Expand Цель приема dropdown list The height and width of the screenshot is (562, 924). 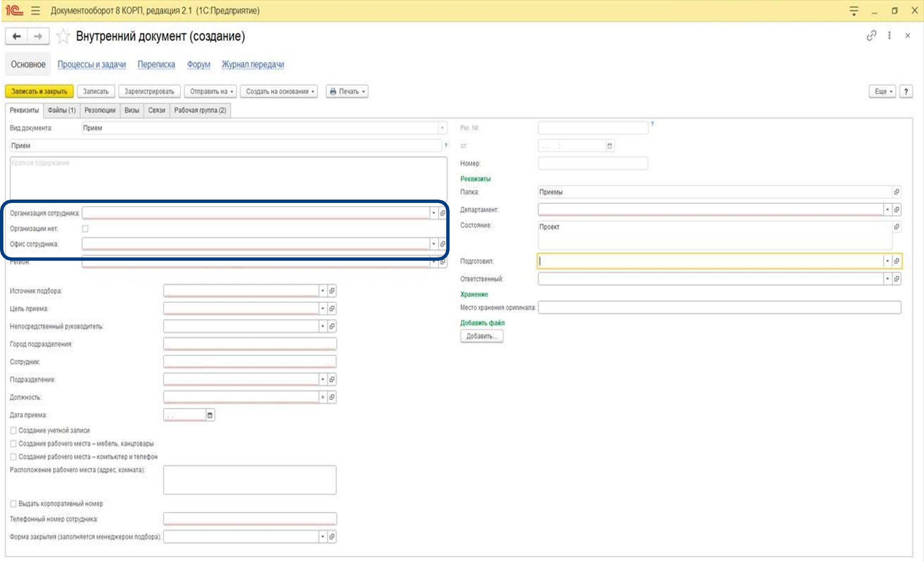coord(322,308)
